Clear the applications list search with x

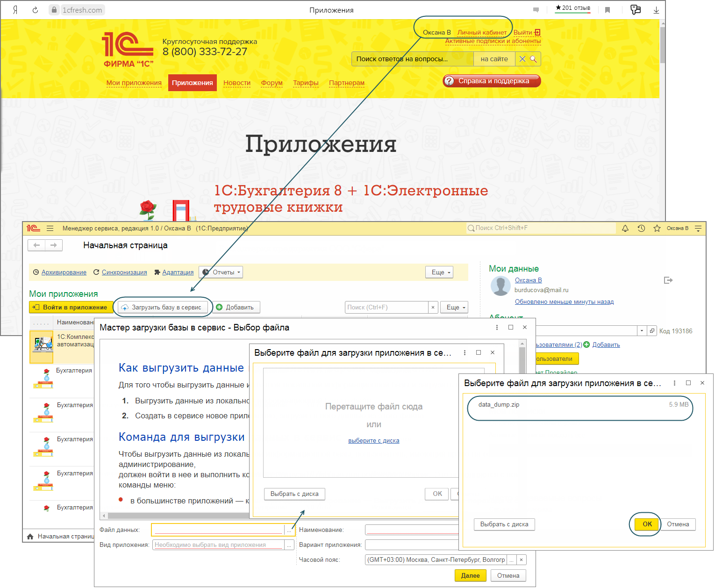(x=433, y=307)
